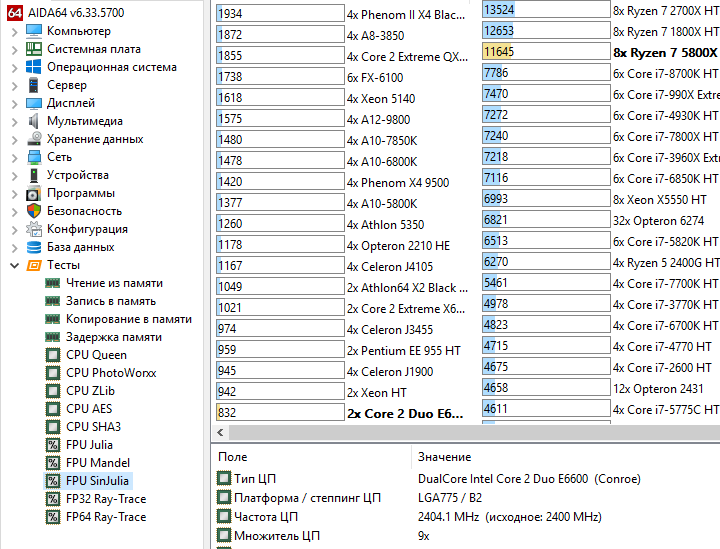
Task: Click the memory icon beside Чтение из памяти
Action: click(x=53, y=283)
